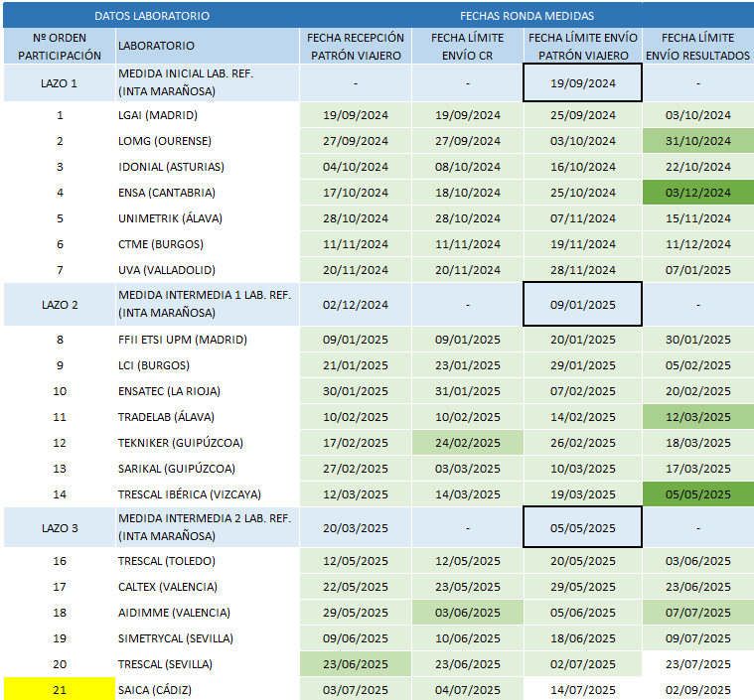Select highlighted reception date 23/06/2025
This screenshot has width=754, height=700.
(356, 664)
